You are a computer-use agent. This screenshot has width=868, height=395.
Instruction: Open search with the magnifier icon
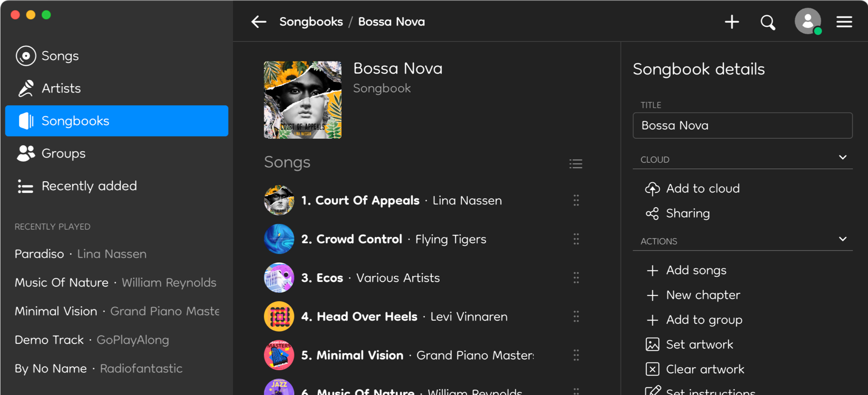click(768, 22)
